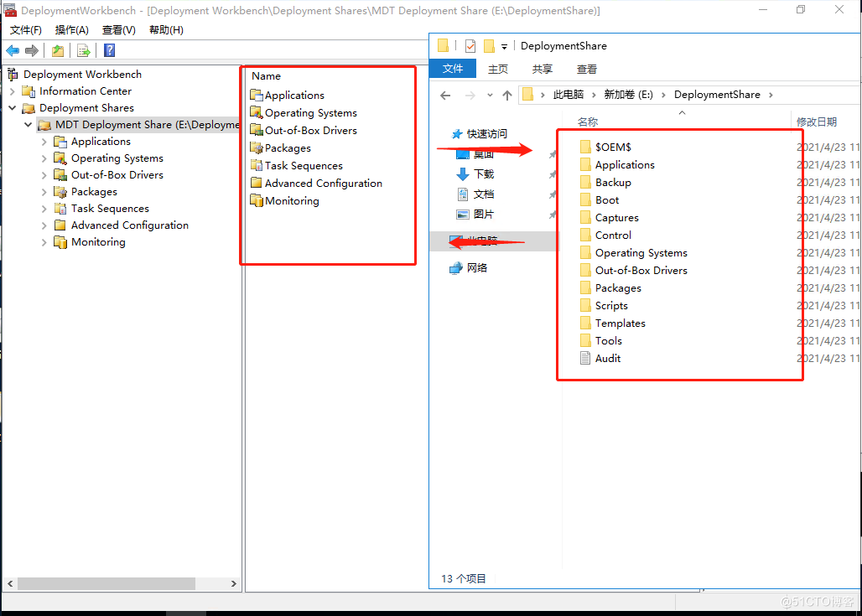Click DeploymentShare breadcrumb segment
The image size is (862, 616).
coord(717,95)
